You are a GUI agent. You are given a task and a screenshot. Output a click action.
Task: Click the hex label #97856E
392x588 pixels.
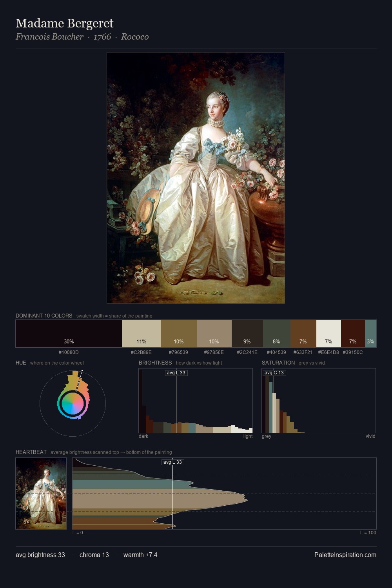pos(214,352)
